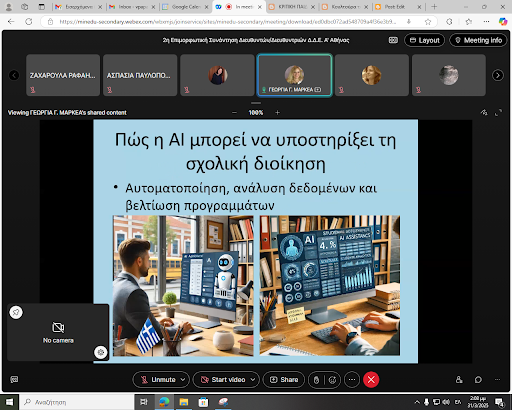
Task: Open the chat bubble icon
Action: point(478,380)
